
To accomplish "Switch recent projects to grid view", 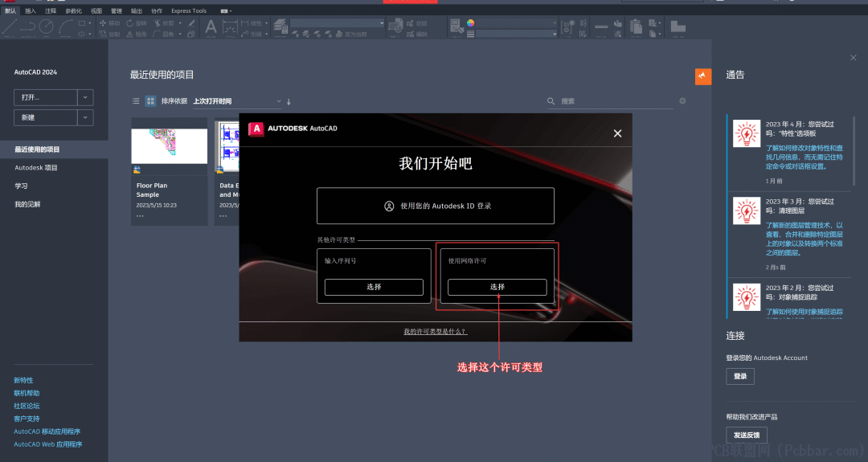I will click(x=150, y=101).
